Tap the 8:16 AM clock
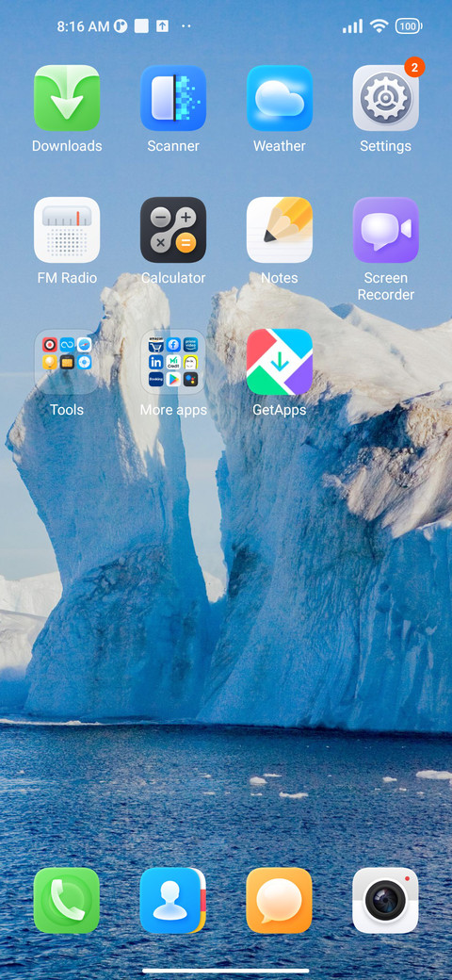452x980 pixels. [83, 26]
